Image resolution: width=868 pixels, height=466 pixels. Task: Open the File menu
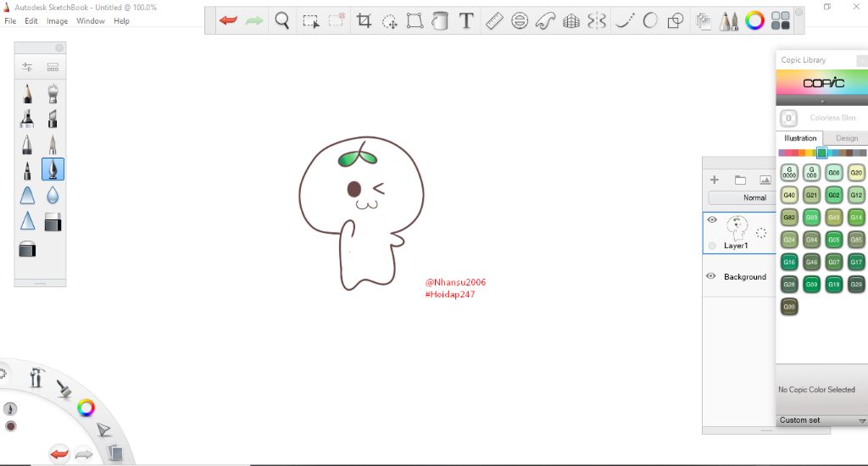[10, 21]
